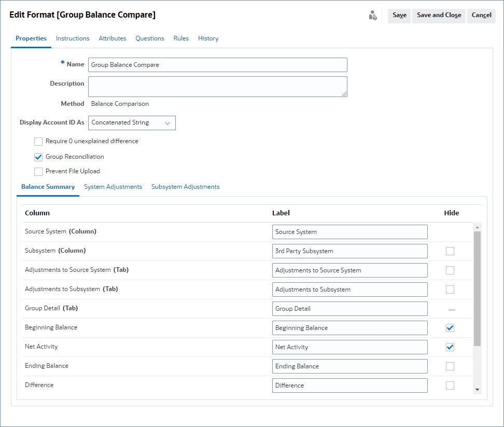Go to the Rules tab
This screenshot has width=504, height=427.
point(181,38)
